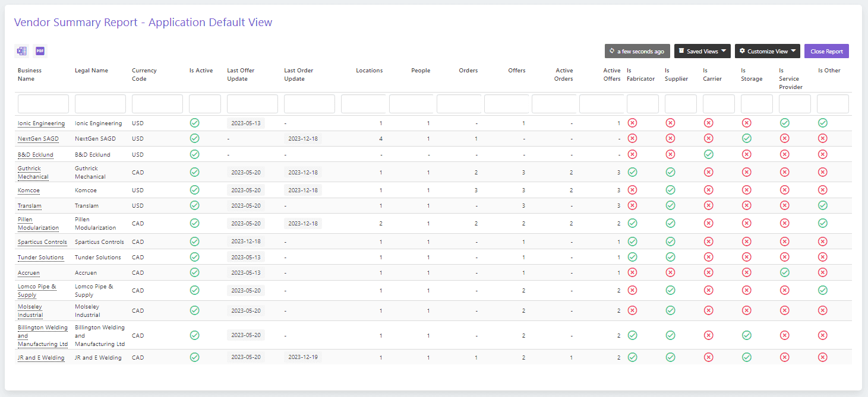This screenshot has width=868, height=397.
Task: Click Guthrick Mechanical Is Fabricator check icon
Action: 632,172
